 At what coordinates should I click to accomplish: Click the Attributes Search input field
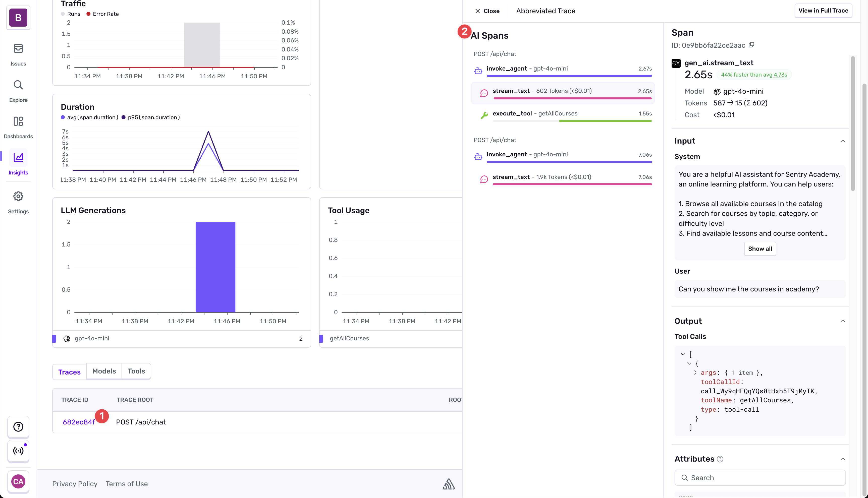(x=760, y=478)
